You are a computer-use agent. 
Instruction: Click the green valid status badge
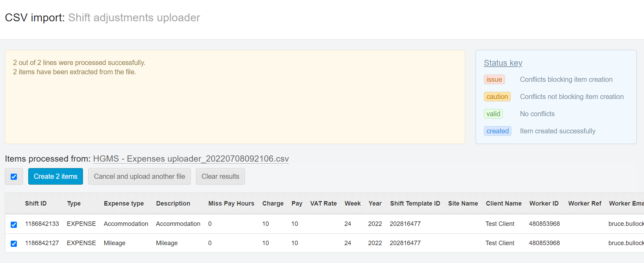pyautogui.click(x=493, y=114)
